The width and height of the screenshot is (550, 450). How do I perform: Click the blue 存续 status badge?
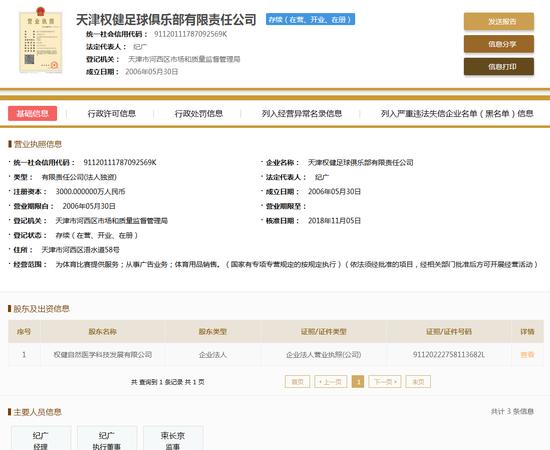pyautogui.click(x=310, y=19)
